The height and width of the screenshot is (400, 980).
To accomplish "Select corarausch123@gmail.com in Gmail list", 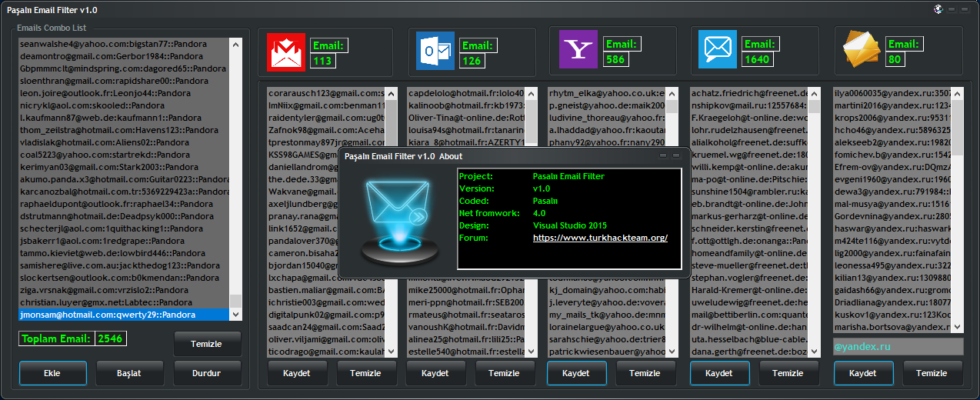I will [x=325, y=92].
